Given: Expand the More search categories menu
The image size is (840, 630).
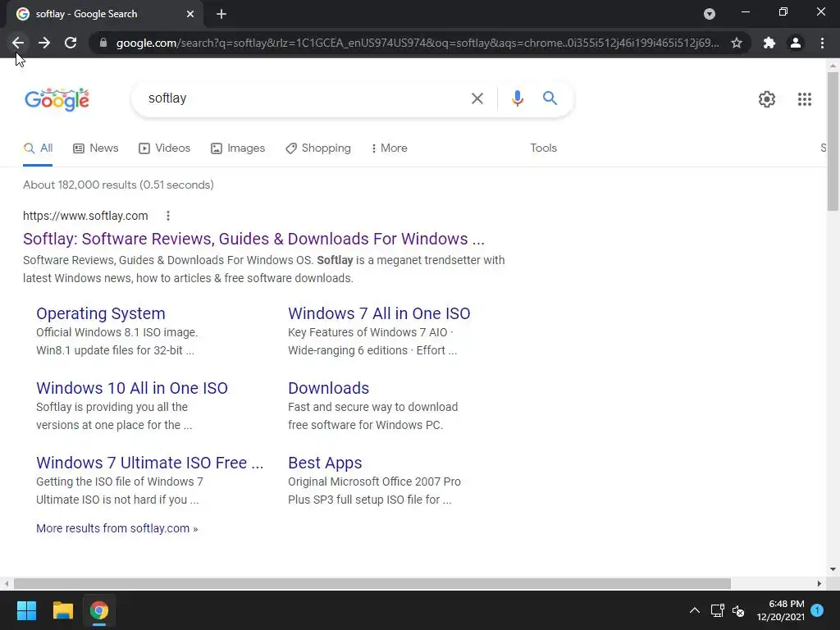Looking at the screenshot, I should click(389, 148).
